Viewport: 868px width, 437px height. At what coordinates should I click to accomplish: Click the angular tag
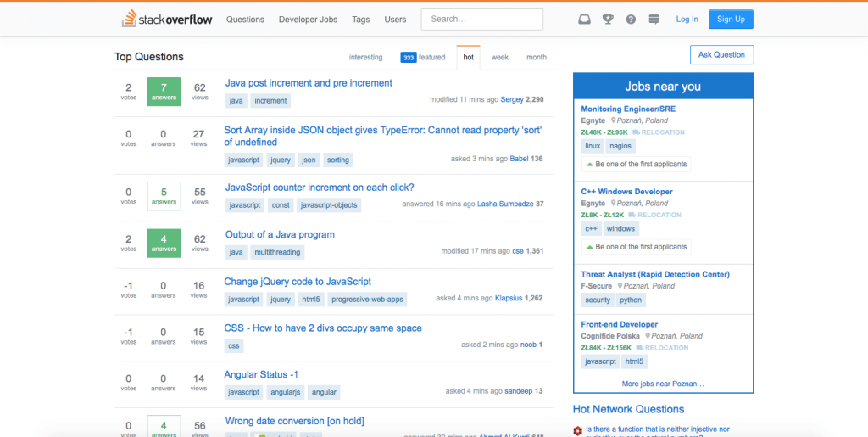(324, 392)
